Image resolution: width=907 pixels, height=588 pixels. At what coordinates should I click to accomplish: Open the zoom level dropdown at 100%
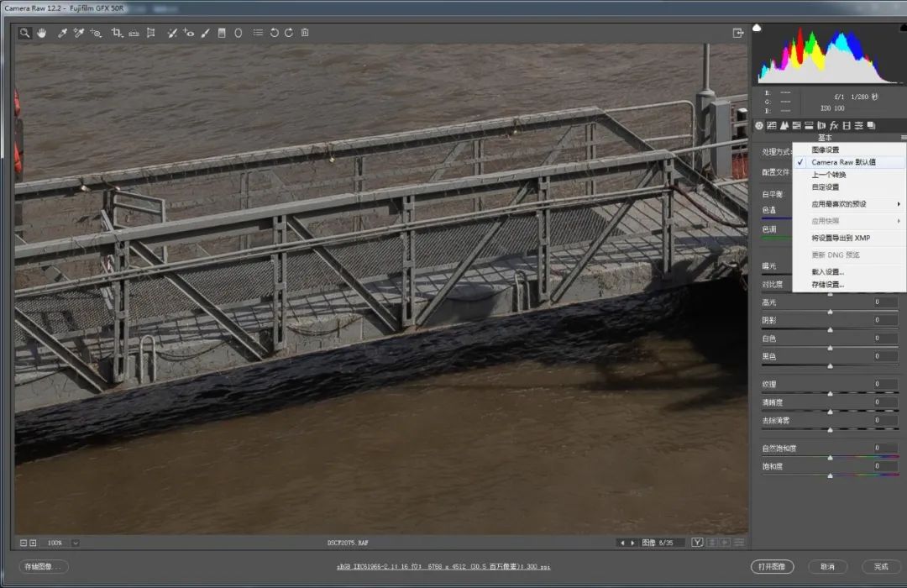pyautogui.click(x=76, y=543)
